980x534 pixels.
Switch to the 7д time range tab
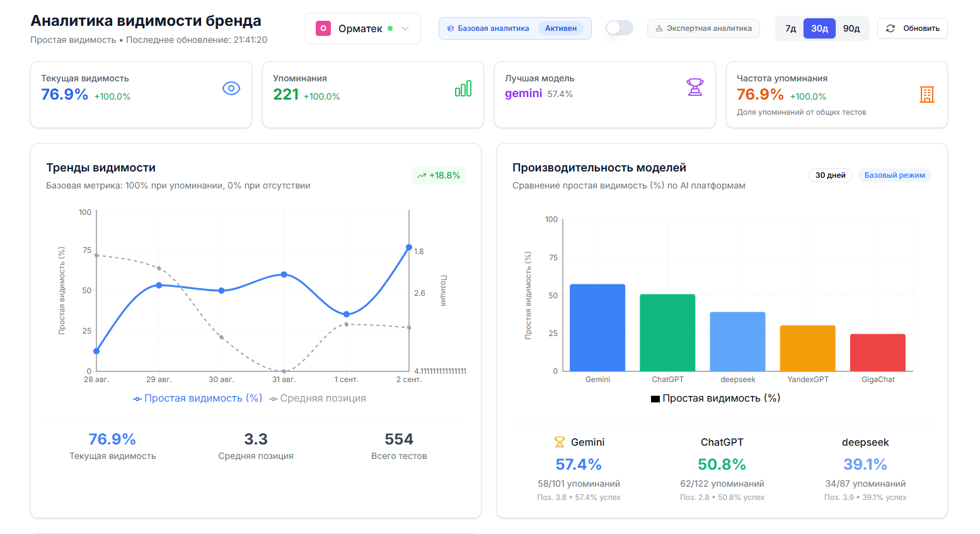[x=790, y=28]
